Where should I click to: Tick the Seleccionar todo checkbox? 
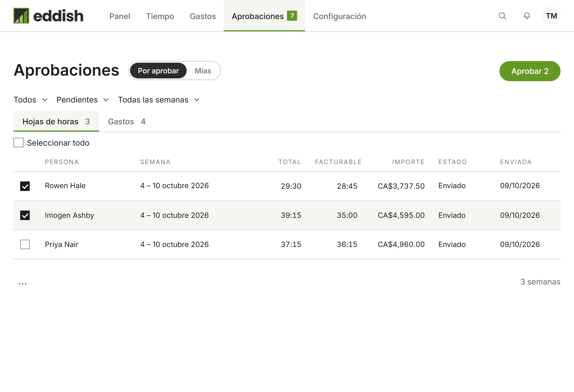point(18,143)
